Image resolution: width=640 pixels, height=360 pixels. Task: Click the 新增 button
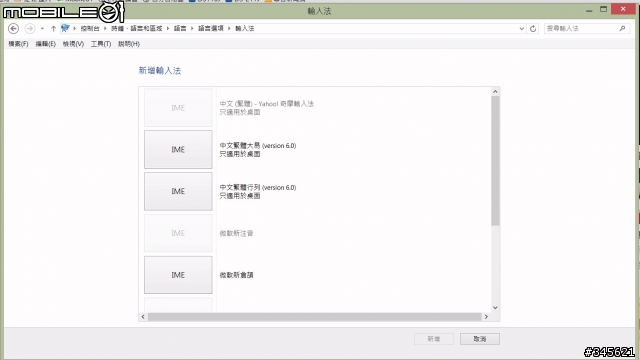point(433,339)
